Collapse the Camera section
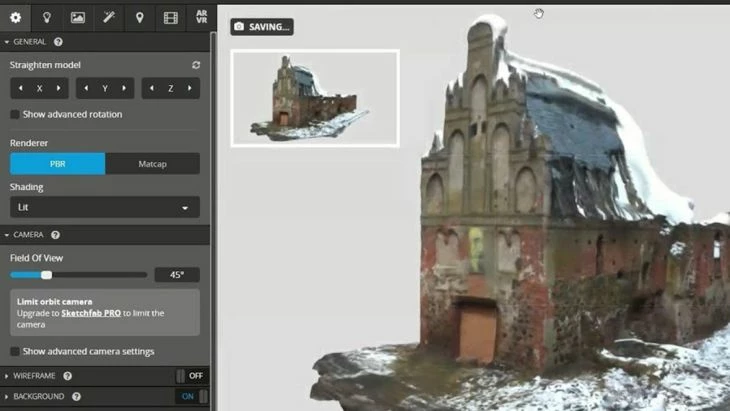The image size is (730, 411). [7, 235]
